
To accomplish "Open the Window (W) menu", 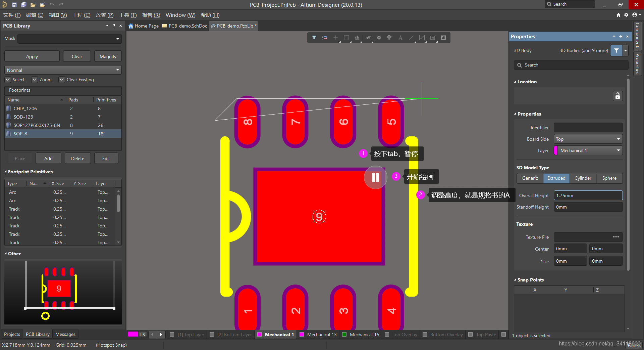I will pos(180,15).
